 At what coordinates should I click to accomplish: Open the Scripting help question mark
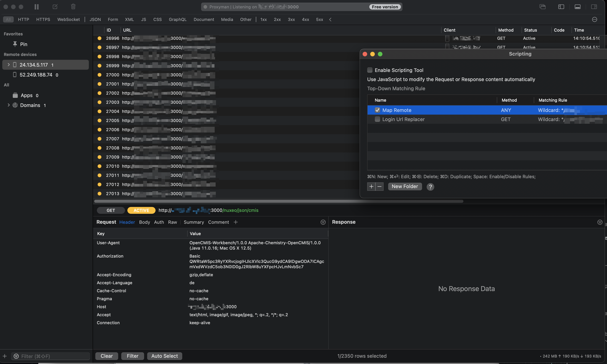pyautogui.click(x=430, y=187)
